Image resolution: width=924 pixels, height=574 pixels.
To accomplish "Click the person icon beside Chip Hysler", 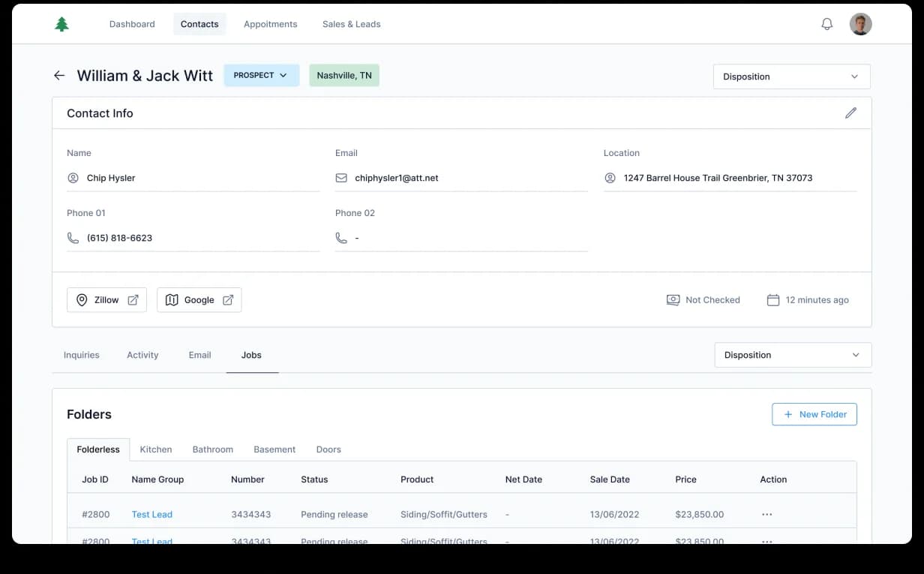I will [x=73, y=178].
